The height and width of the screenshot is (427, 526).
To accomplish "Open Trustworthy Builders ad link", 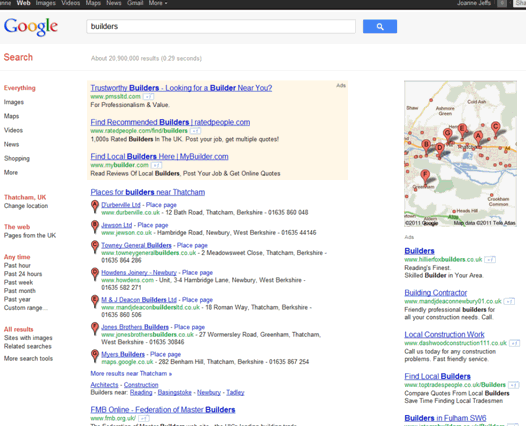I will pos(181,88).
